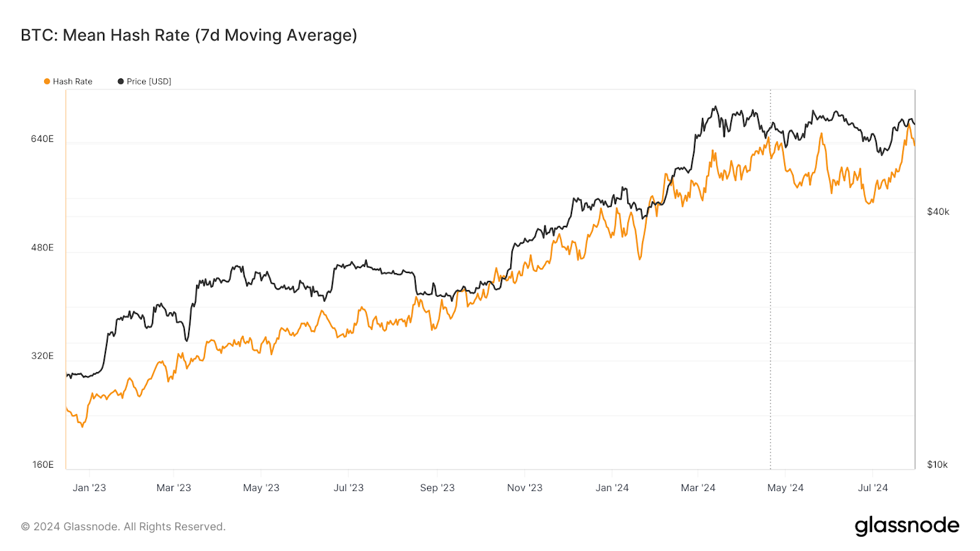Select the Nov '23 x-axis label

point(525,488)
